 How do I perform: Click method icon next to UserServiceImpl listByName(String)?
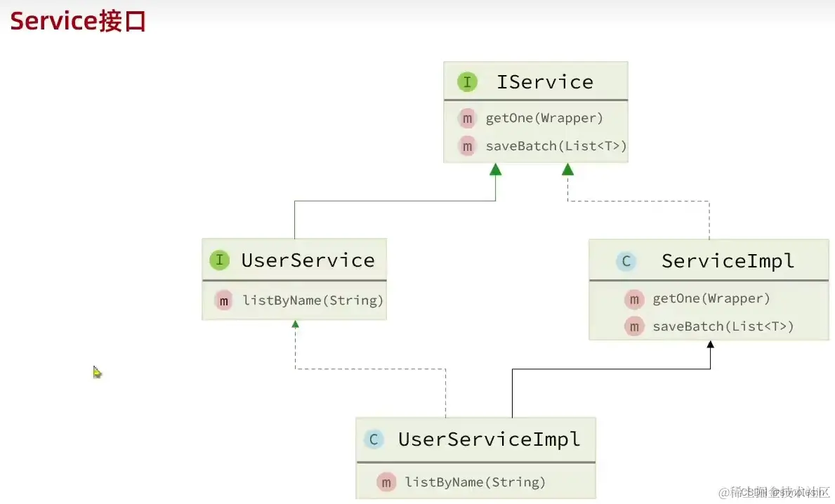tap(386, 482)
